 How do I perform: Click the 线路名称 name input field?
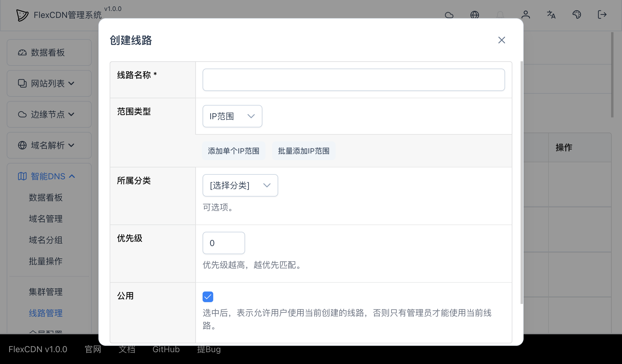coord(353,79)
